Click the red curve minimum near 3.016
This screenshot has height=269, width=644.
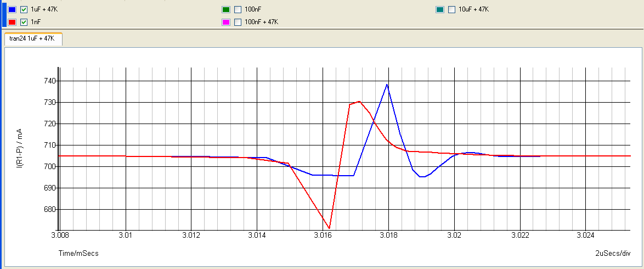(x=329, y=228)
